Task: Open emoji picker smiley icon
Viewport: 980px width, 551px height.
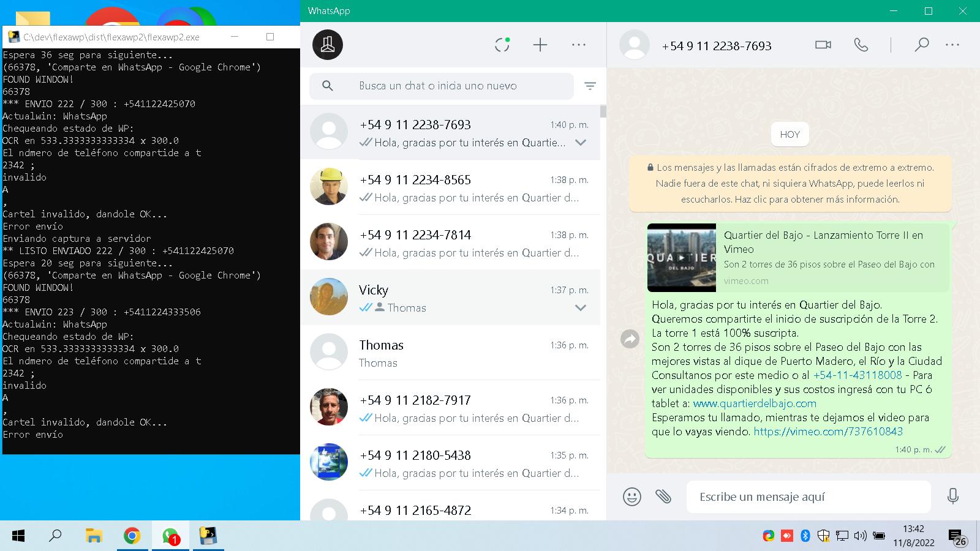Action: (x=632, y=497)
